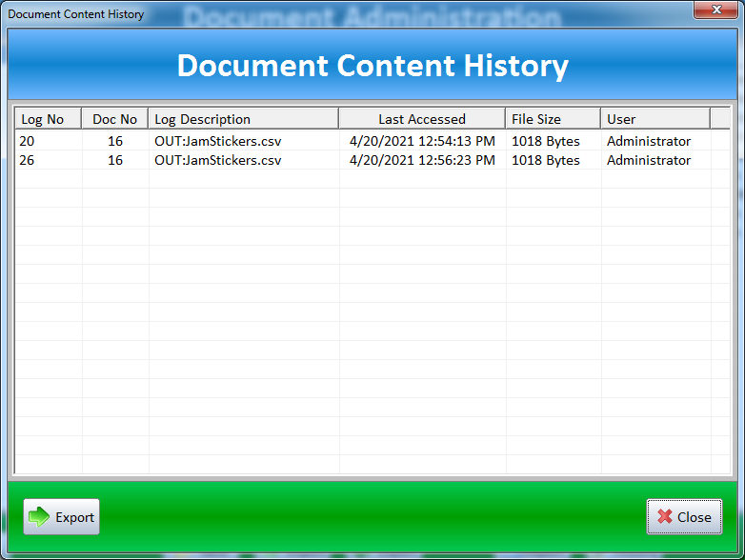745x560 pixels.
Task: Click Administrator in the first row
Action: [x=649, y=141]
